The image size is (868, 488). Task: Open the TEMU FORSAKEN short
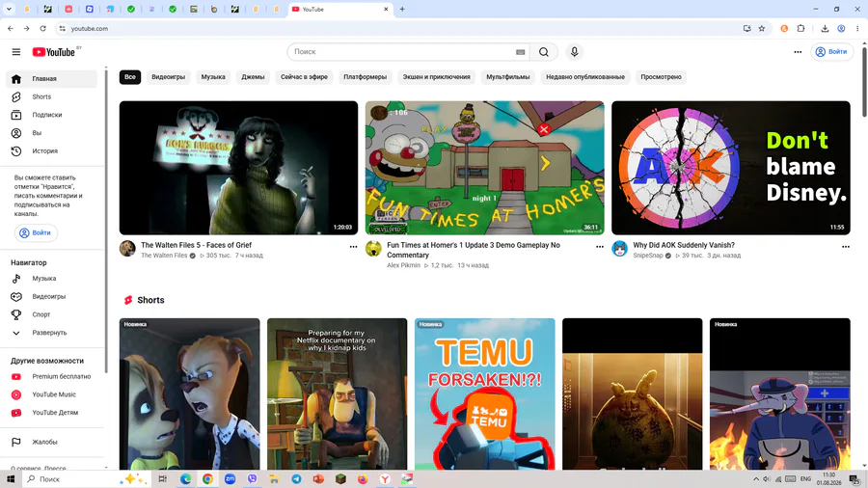click(484, 393)
